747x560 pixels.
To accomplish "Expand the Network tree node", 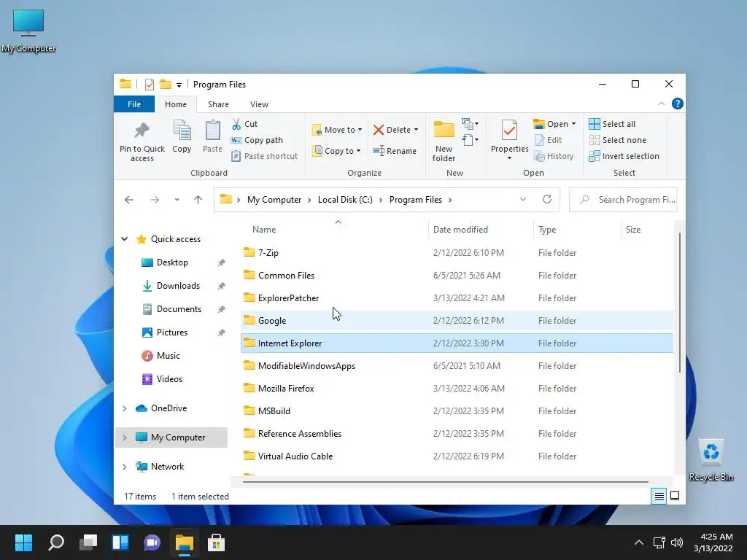I will (124, 467).
